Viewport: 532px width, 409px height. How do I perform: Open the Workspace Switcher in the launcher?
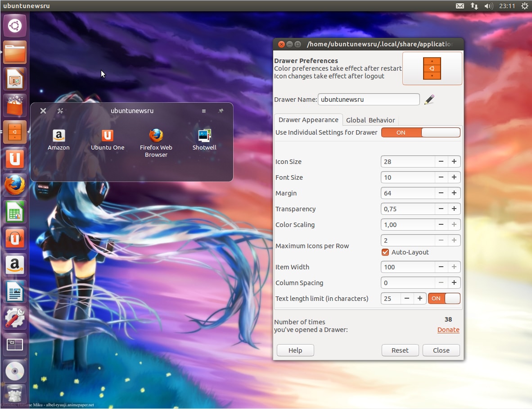[15, 345]
